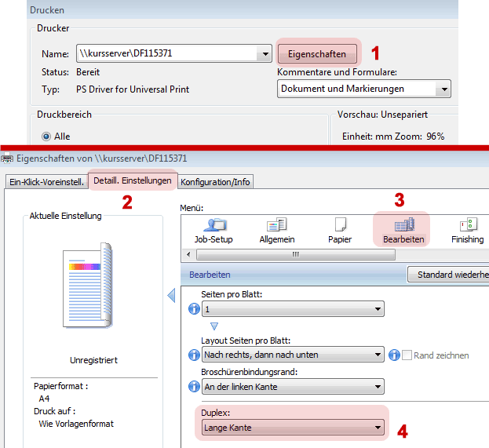Screen dimensions: 489x448
Task: Click the Standard wiederherstellen button
Action: 447,275
